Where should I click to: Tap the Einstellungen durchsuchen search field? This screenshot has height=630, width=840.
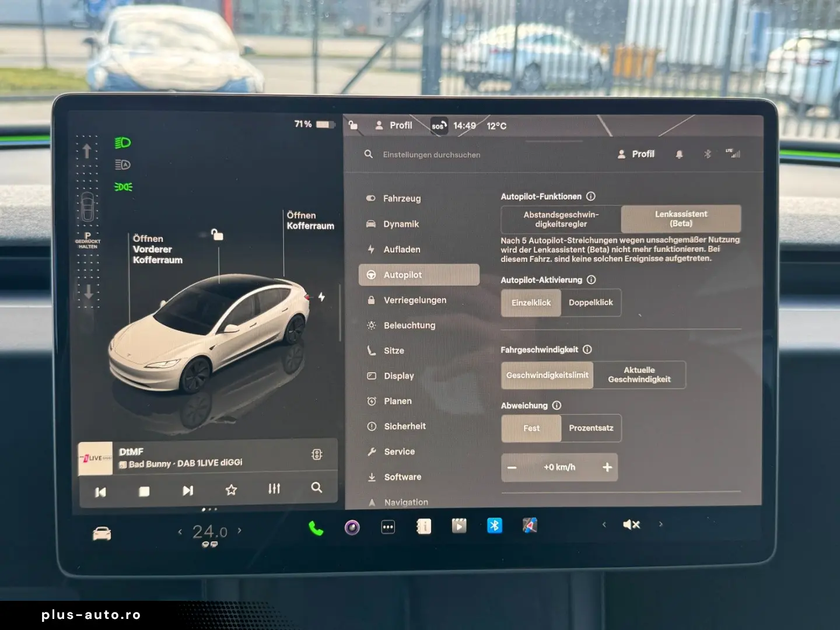[431, 154]
